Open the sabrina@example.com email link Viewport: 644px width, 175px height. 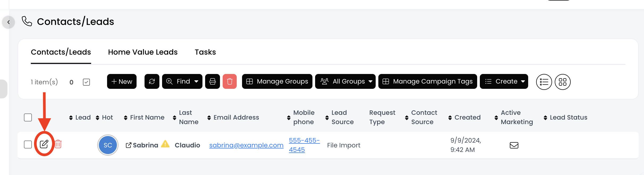pos(246,145)
